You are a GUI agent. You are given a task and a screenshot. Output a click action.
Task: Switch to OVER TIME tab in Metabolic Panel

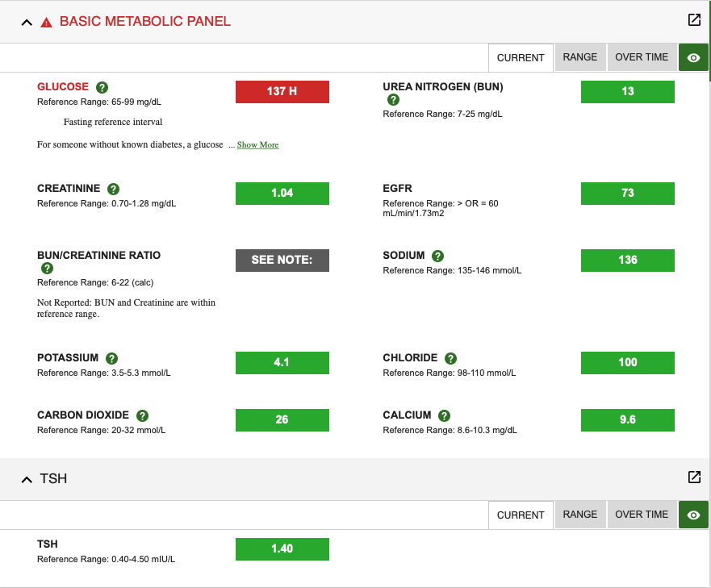point(642,57)
